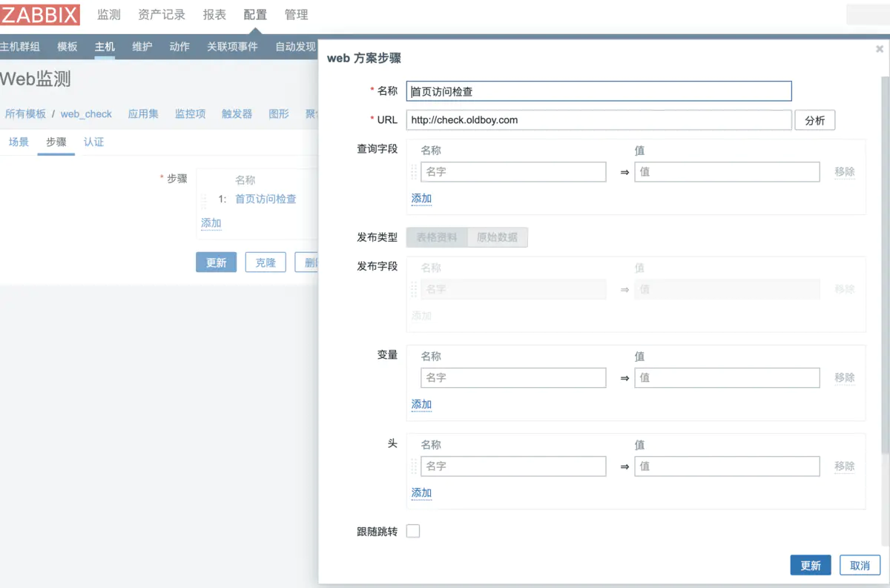
Task: Open 图形 link
Action: [x=279, y=113]
